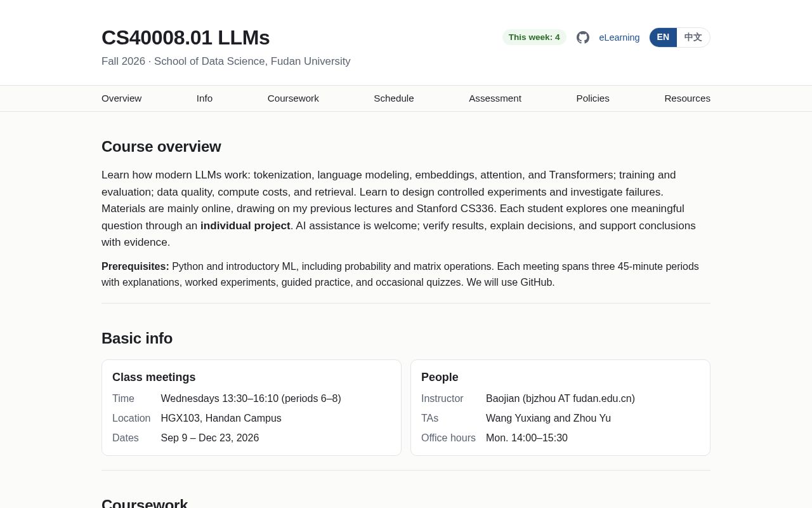
Task: Click the People card title
Action: coord(440,377)
